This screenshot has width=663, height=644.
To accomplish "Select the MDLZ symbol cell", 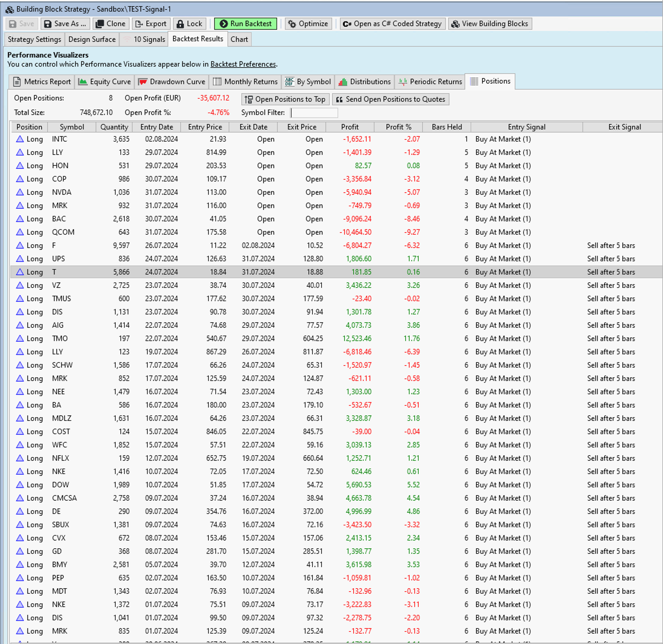I will tap(62, 418).
